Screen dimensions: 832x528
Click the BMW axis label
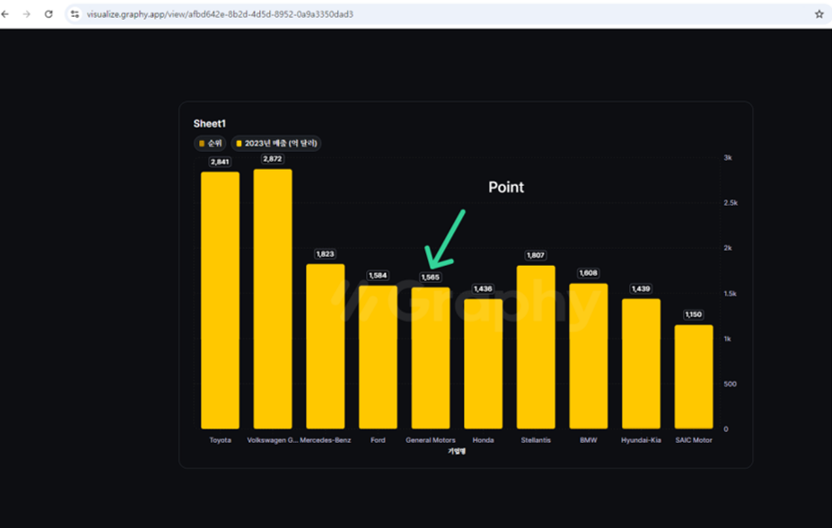(588, 440)
